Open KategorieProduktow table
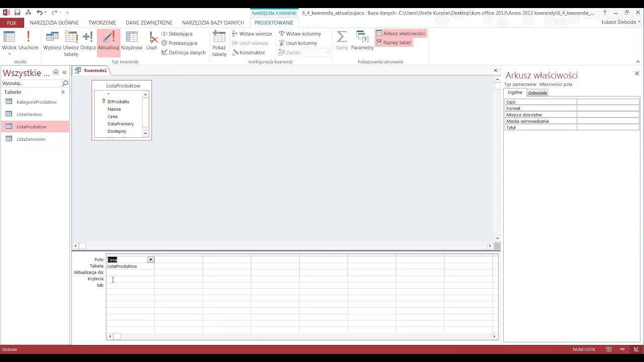644x362 pixels. pyautogui.click(x=36, y=102)
